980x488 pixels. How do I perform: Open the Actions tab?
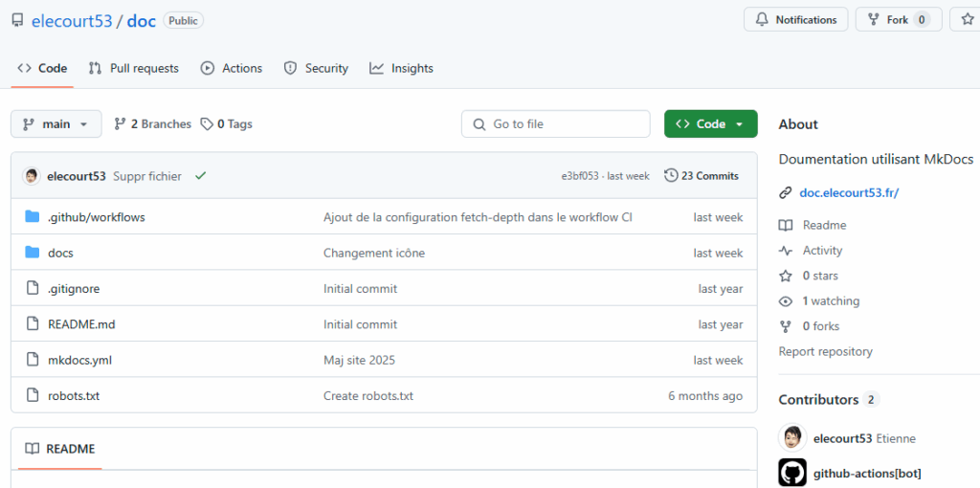point(232,69)
